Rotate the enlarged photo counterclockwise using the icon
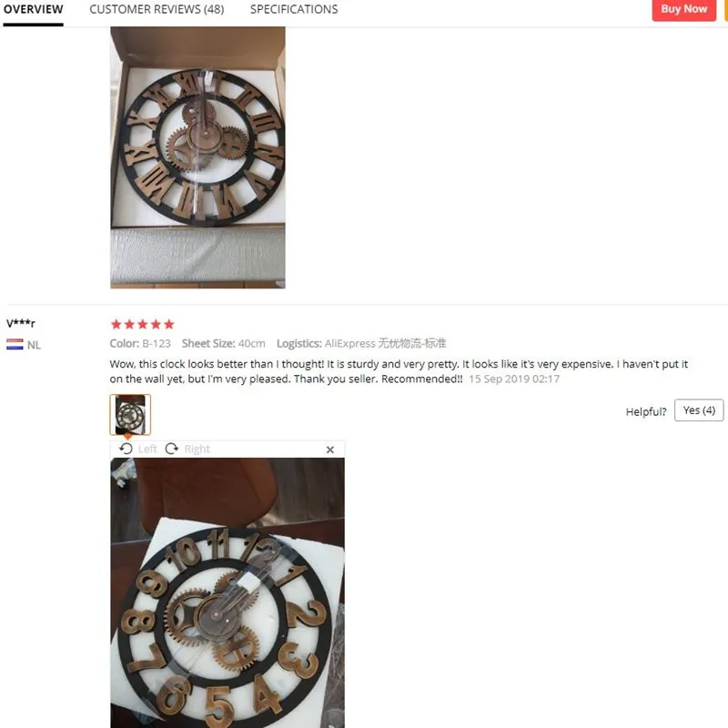 [x=126, y=449]
